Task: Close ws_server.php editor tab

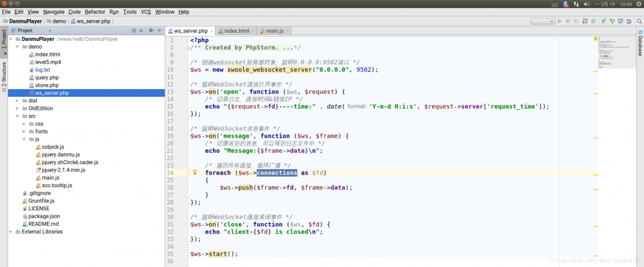Action: coord(211,31)
